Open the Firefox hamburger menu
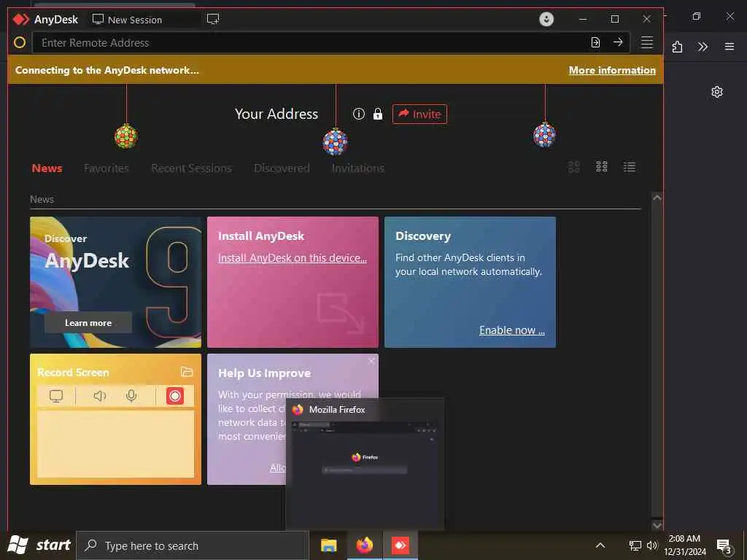 (729, 47)
